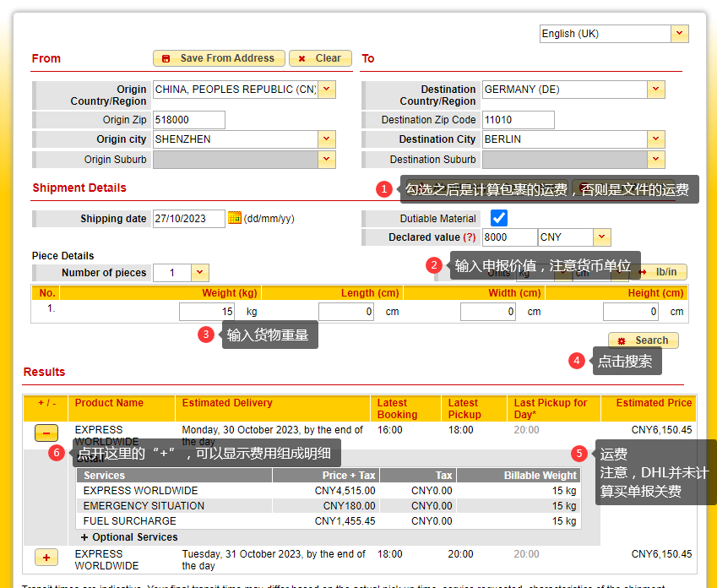Click the Origin Zip input field
Viewport: 717px width, 588px height.
188,120
